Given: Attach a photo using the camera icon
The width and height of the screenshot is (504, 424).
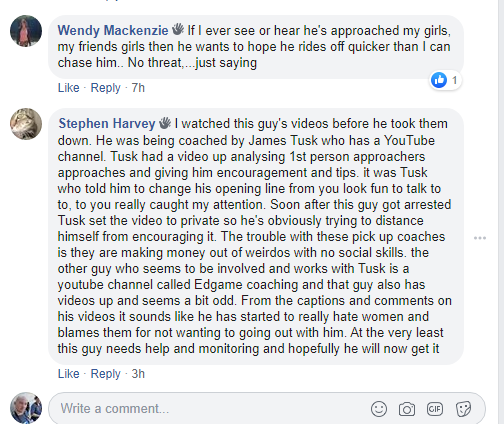Looking at the screenshot, I should coord(407,409).
